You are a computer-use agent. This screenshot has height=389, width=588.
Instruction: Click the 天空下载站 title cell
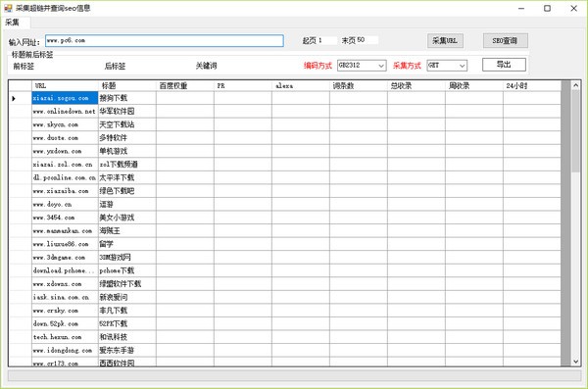click(127, 124)
